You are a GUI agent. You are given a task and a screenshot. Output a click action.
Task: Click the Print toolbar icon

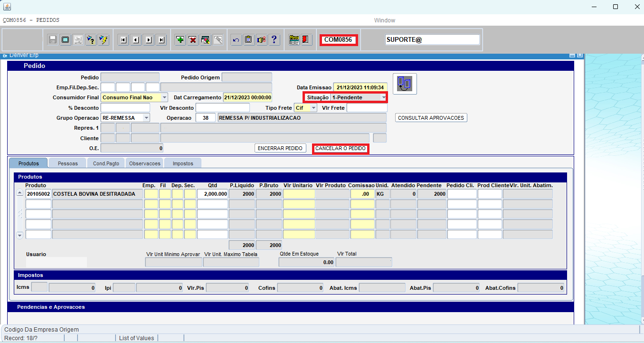pos(78,40)
